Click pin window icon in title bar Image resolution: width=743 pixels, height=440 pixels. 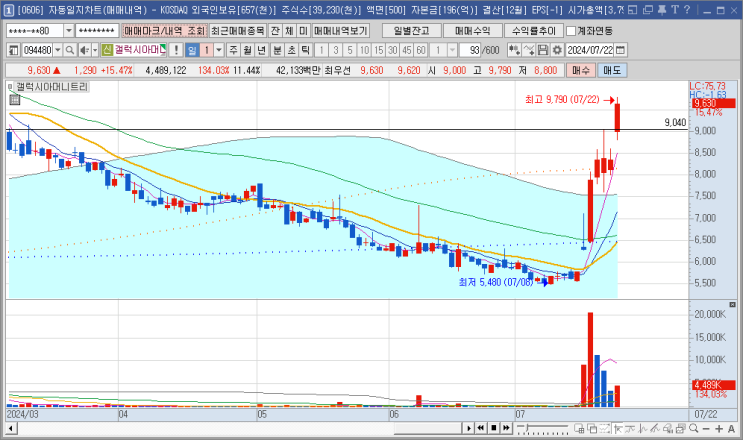(x=662, y=9)
